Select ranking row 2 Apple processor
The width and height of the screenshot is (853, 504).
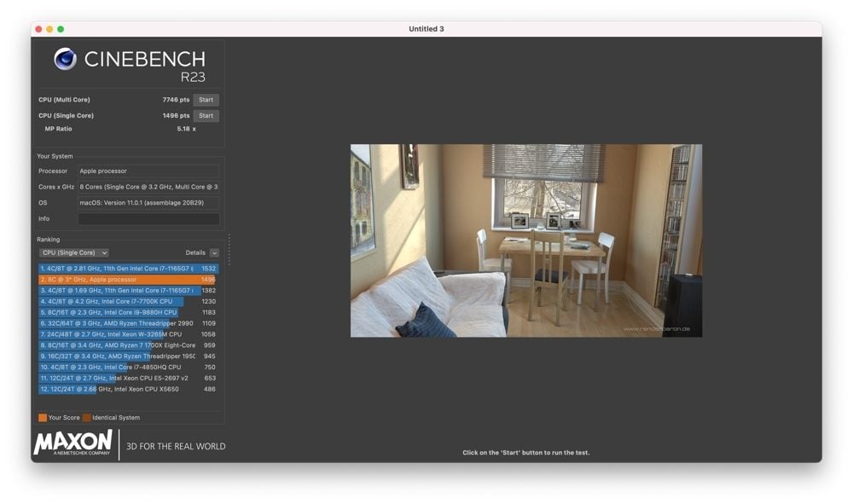[129, 280]
